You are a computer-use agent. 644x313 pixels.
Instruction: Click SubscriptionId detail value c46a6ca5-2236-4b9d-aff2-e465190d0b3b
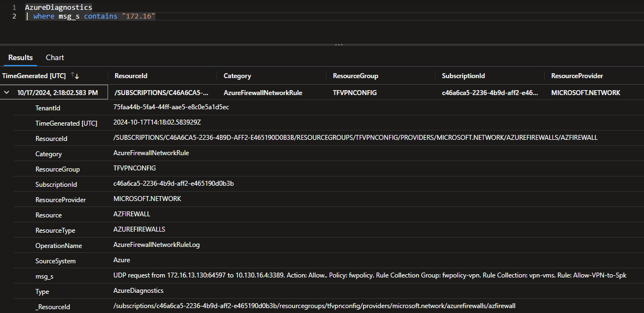click(x=174, y=184)
